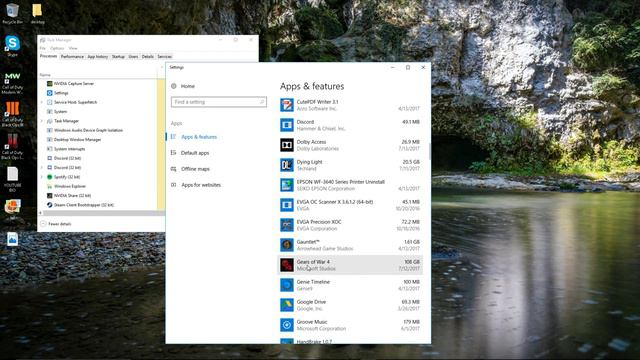Expand the Discord (32 bit) process group arrow
Viewport: 640px width, 360px height.
pyautogui.click(x=42, y=168)
